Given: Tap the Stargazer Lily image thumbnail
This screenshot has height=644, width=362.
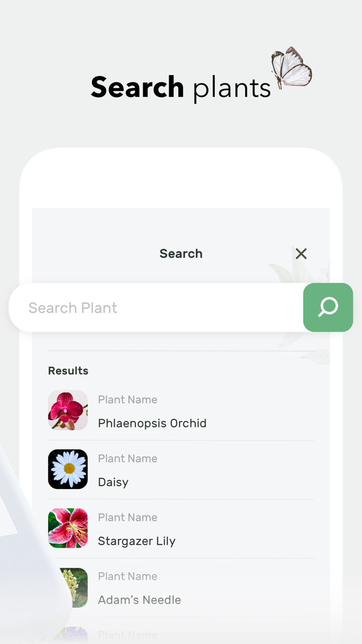Looking at the screenshot, I should [68, 528].
